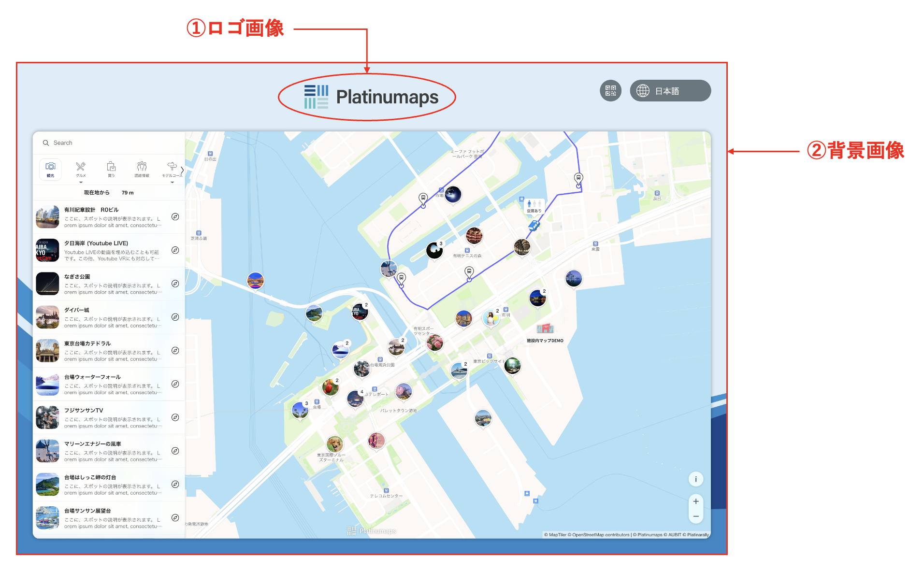Click compass icon for 有川紀章設計 ROビル
The height and width of the screenshot is (571, 924).
[175, 217]
